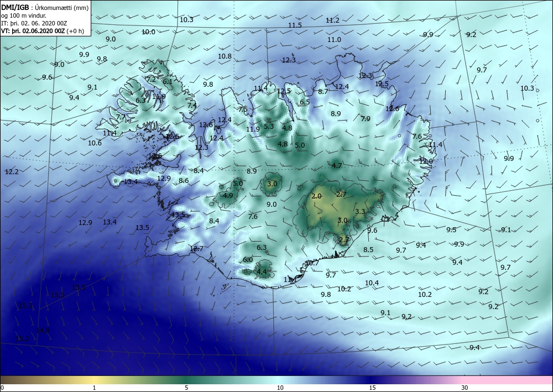The image size is (553, 392).
Task: Click the map value '4.4'
Action: [262, 272]
